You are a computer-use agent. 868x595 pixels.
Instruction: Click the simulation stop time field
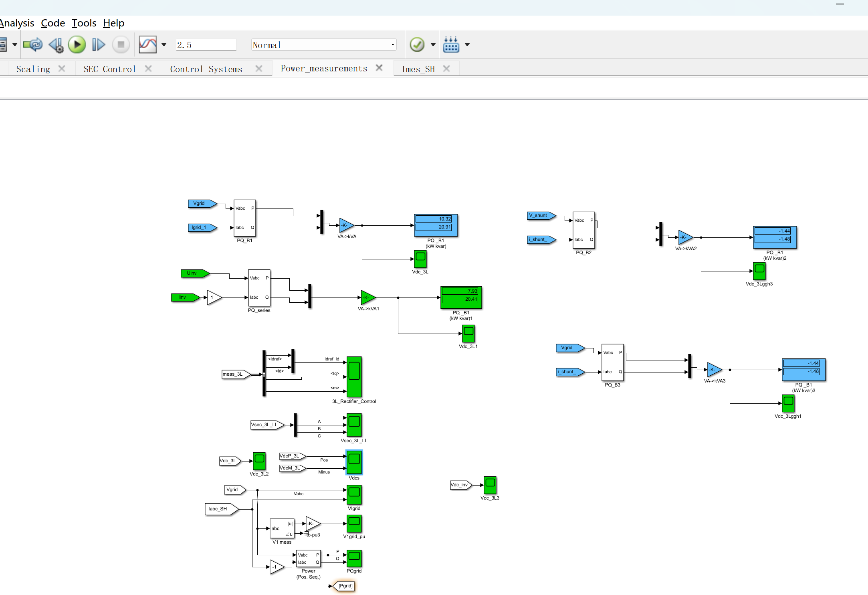[x=206, y=45]
